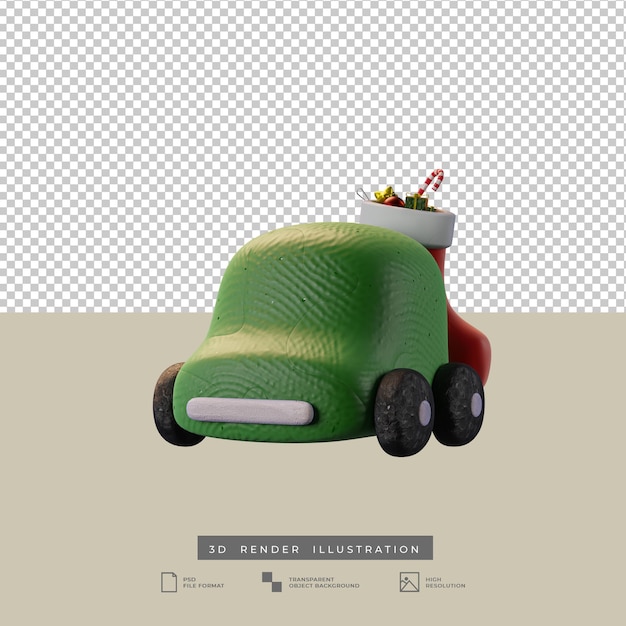
Task: Click the PSD file format document icon
Action: click(x=169, y=582)
